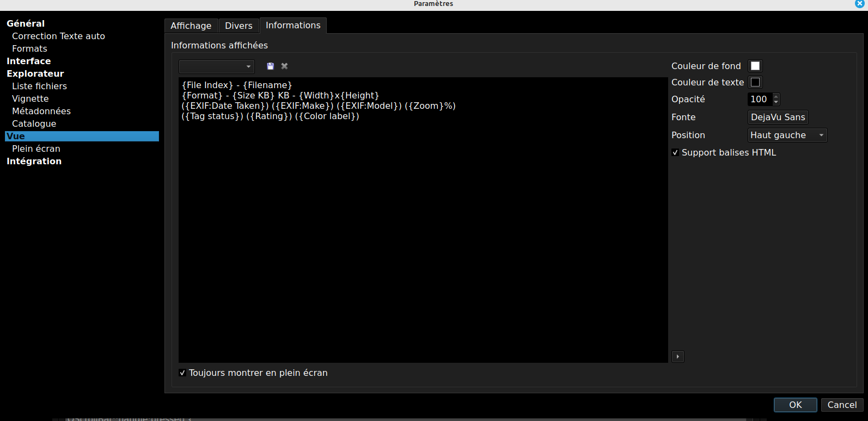Screen dimensions: 868x421
Task: Go to Plein écran settings section
Action: (36, 148)
